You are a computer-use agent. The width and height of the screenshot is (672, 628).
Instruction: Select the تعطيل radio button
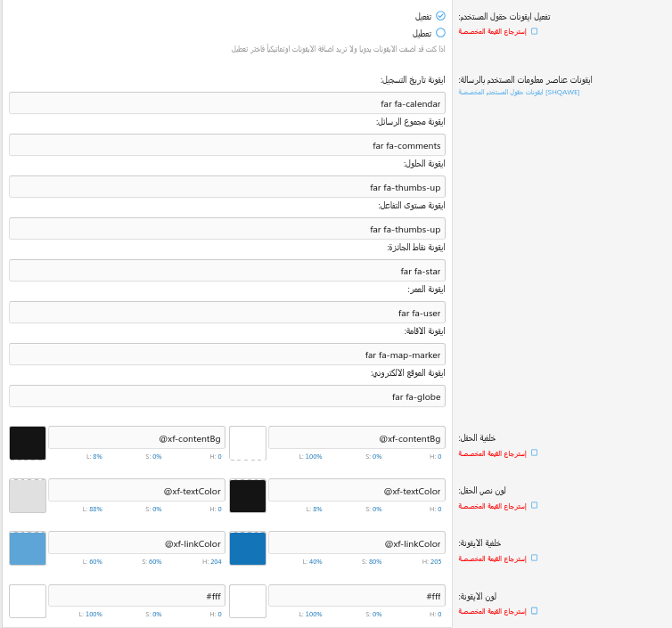(x=440, y=33)
